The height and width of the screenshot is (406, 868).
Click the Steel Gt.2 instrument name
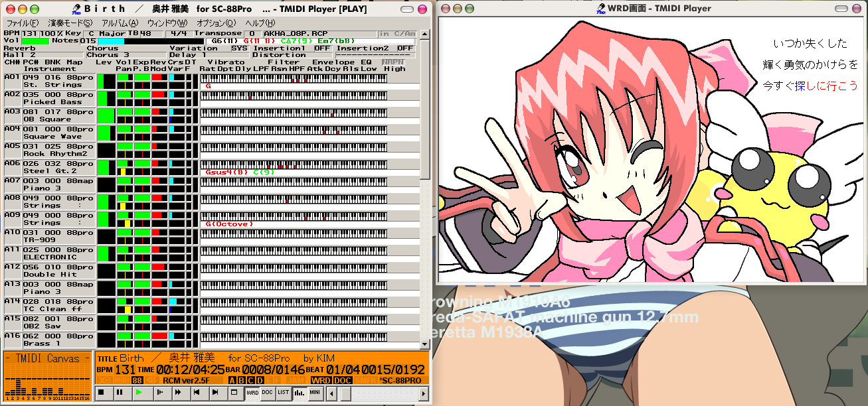pyautogui.click(x=50, y=171)
